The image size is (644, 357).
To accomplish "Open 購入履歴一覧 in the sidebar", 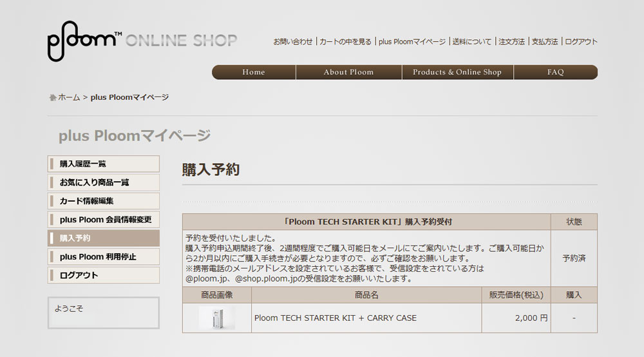I will pyautogui.click(x=104, y=164).
